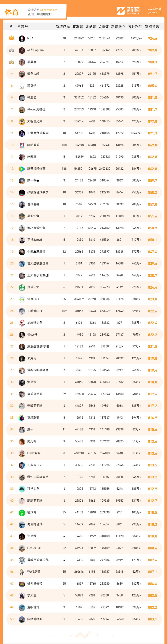The height and width of the screenshot is (644, 167).
Task: Click 曼城足球俱乐部 club crest avatar
Action: (22, 560)
